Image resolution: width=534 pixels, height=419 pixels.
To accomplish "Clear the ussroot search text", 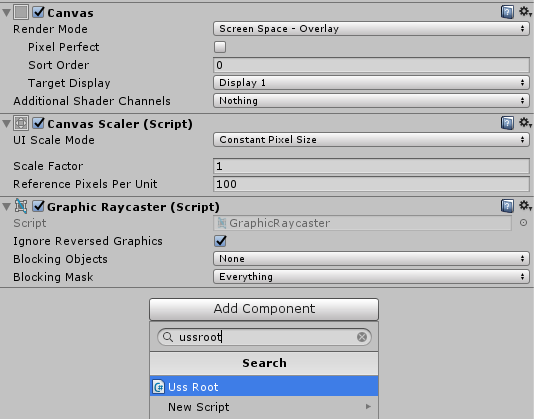I will pyautogui.click(x=362, y=337).
